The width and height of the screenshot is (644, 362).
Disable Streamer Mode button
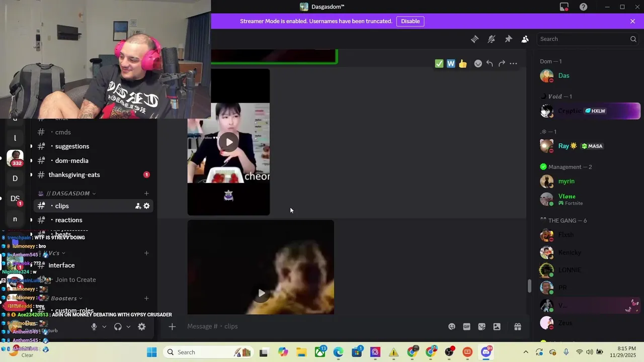(411, 21)
